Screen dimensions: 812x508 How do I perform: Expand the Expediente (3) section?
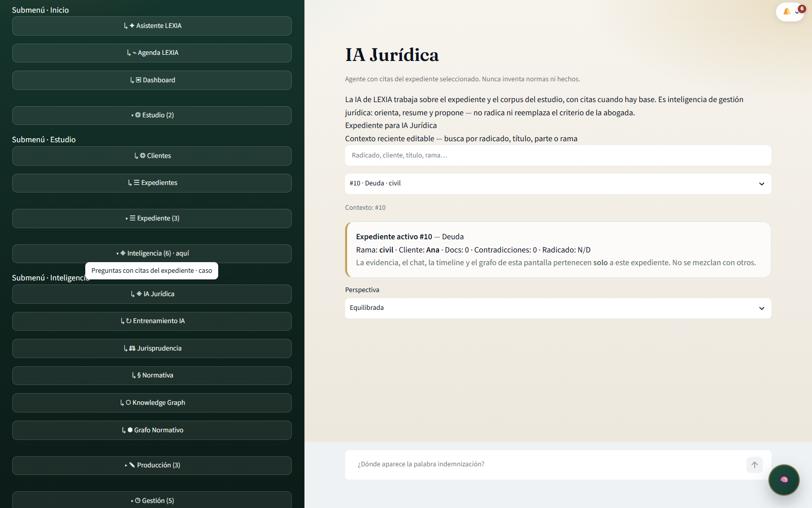[x=152, y=218]
